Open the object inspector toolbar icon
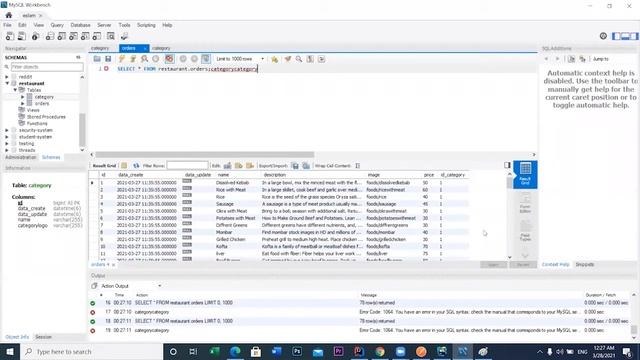The height and width of the screenshot is (360, 640). coord(36,36)
